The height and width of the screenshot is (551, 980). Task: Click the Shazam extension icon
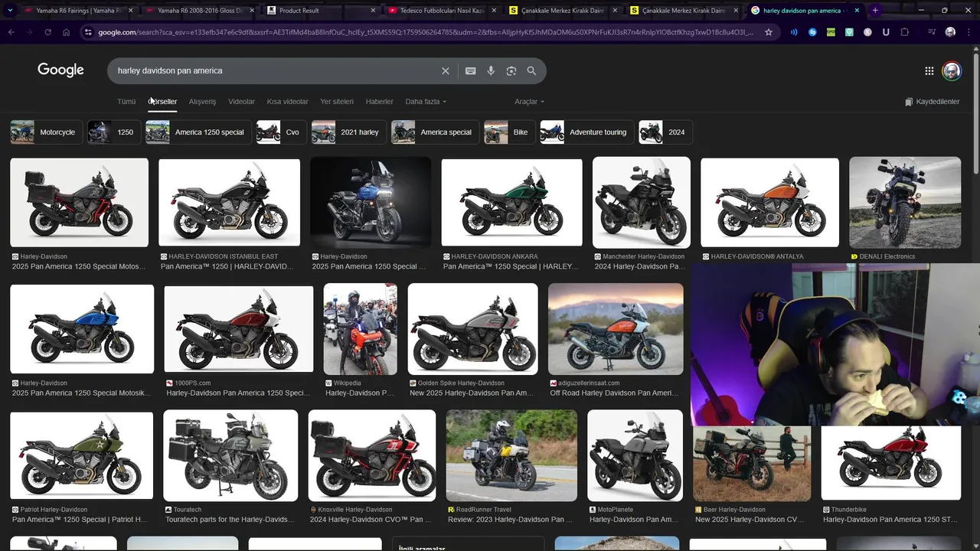point(812,32)
